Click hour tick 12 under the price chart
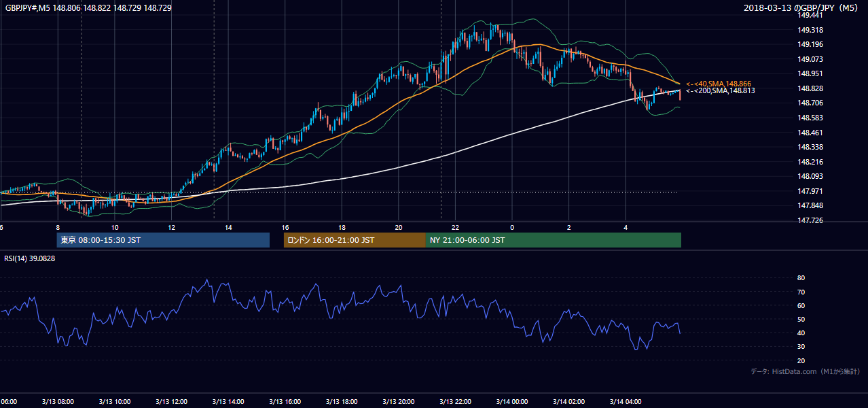The width and height of the screenshot is (868, 408). [171, 228]
